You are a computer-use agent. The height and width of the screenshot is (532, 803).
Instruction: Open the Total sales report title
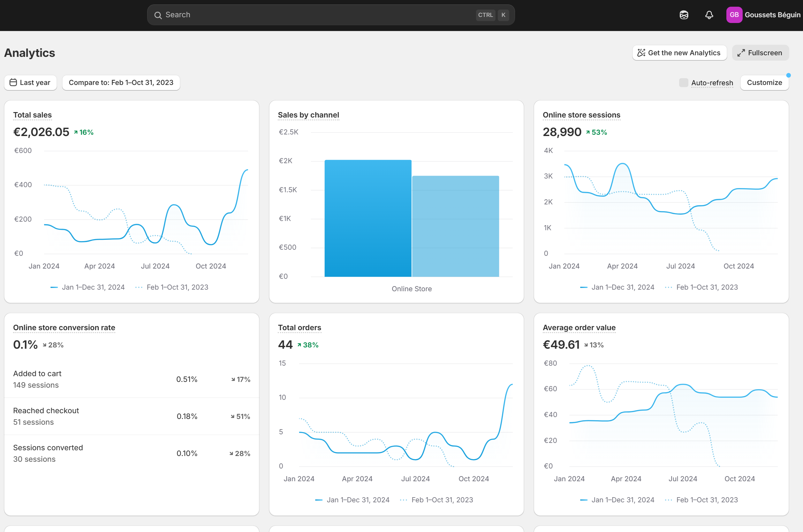33,115
